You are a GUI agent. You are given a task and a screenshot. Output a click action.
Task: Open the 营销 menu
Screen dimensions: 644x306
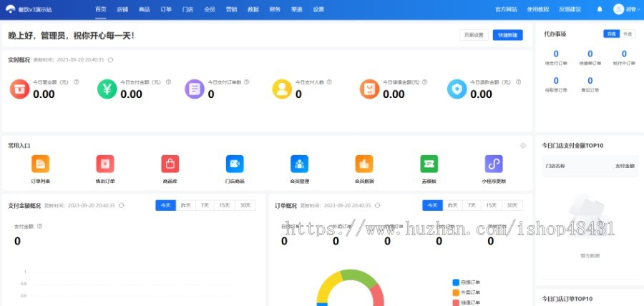(231, 9)
